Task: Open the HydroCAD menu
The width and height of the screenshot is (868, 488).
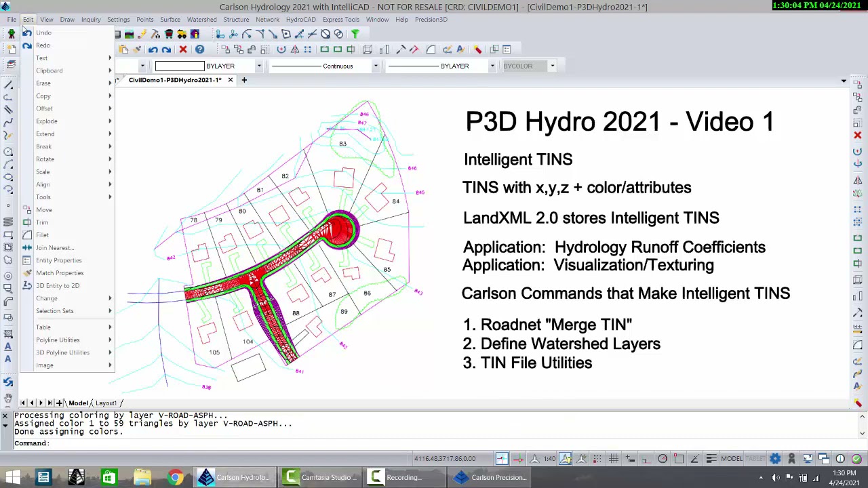Action: (300, 20)
